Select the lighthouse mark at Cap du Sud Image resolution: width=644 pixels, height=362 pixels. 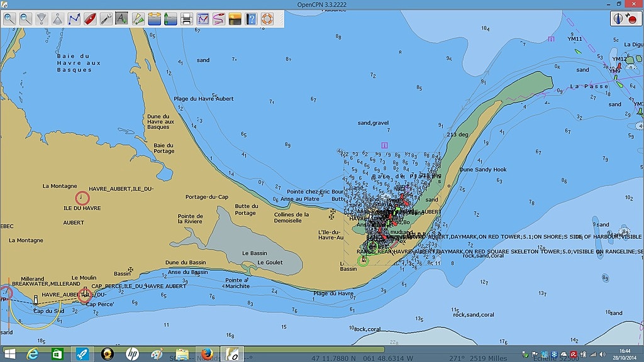click(x=36, y=300)
